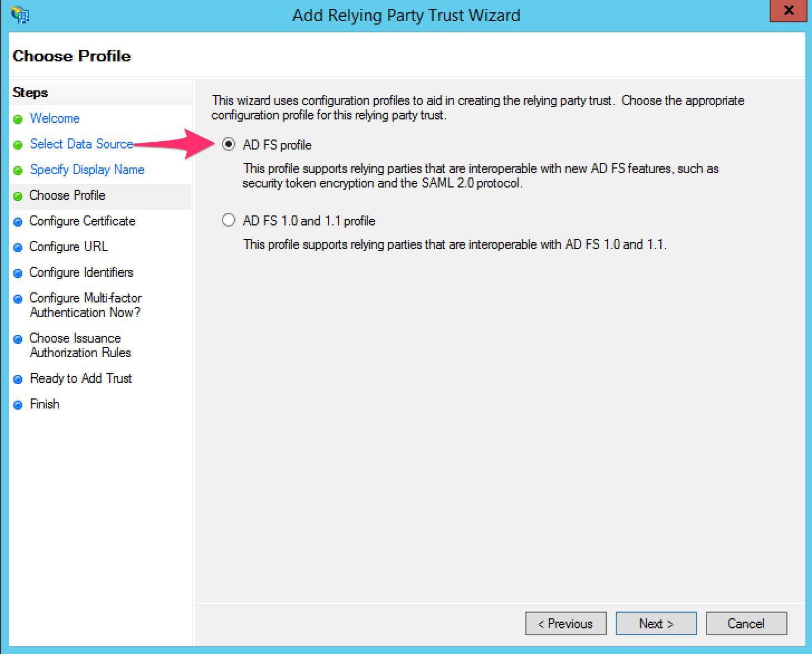Click the AD FS 1.0 and 1.1 description text
812x654 pixels.
pyautogui.click(x=455, y=244)
